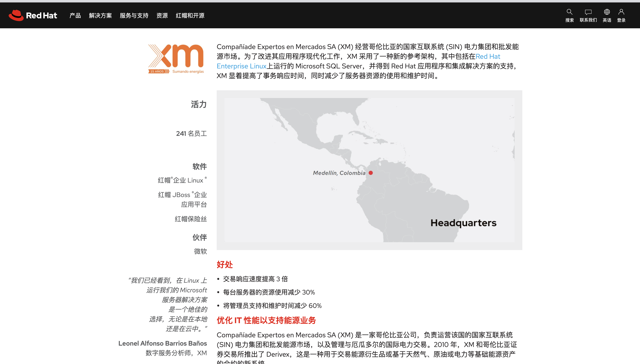
Task: Click the red Medellín location dot
Action: click(x=371, y=173)
